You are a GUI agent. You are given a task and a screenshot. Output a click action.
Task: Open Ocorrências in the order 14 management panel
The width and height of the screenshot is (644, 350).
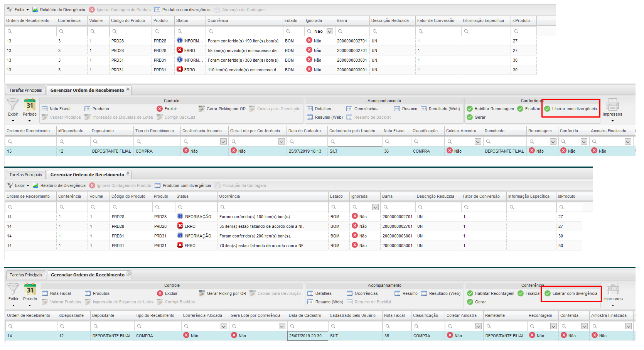[x=362, y=293]
